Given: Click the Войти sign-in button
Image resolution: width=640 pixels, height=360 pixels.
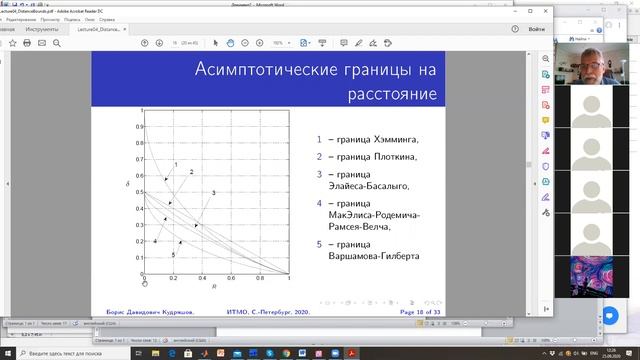Looking at the screenshot, I should (x=536, y=29).
